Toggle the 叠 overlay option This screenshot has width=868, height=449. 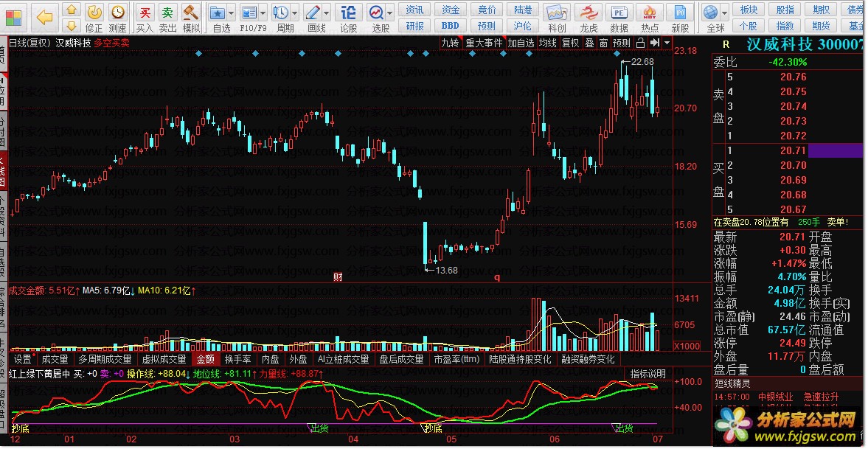(589, 43)
